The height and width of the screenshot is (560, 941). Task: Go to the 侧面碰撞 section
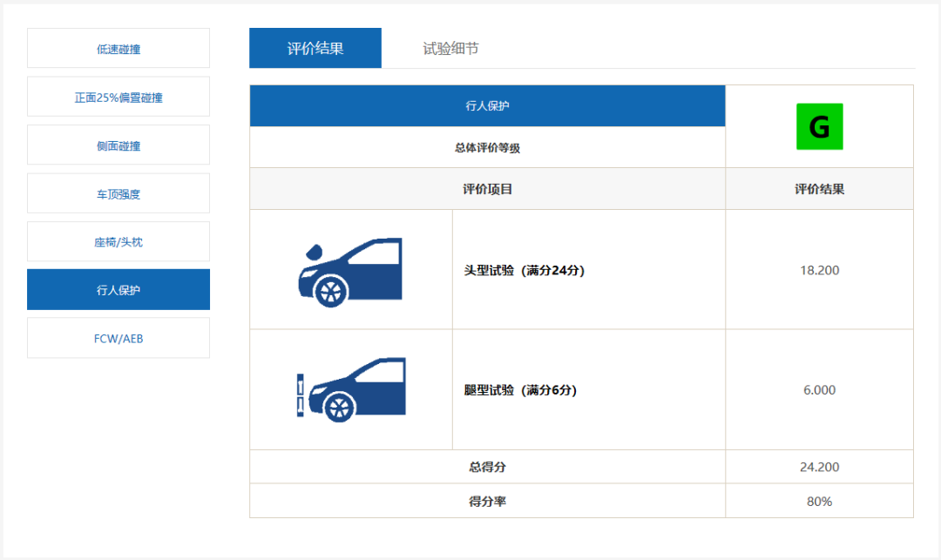tap(118, 145)
